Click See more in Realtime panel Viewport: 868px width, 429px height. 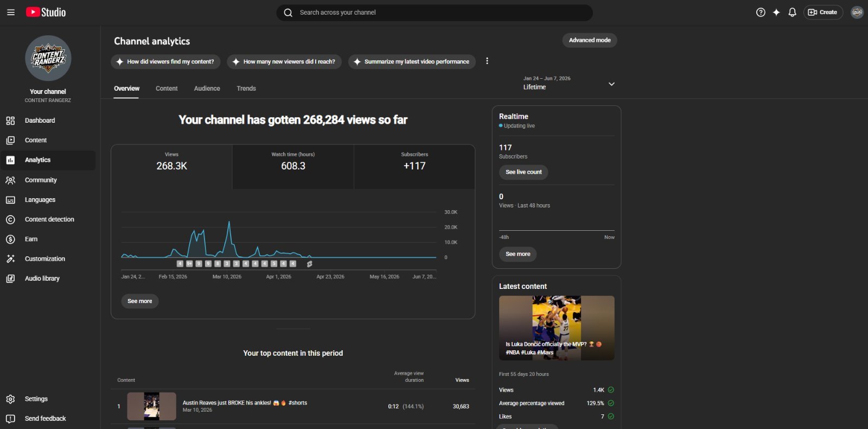click(518, 254)
